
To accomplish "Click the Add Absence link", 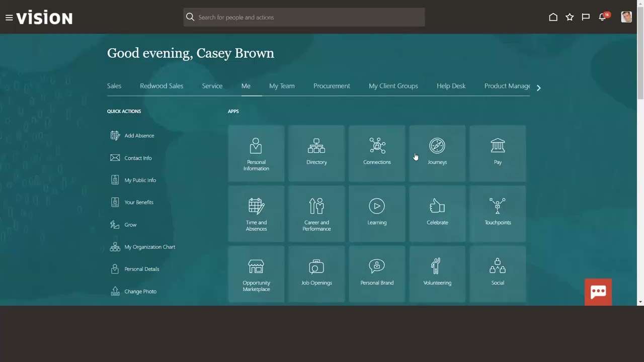I will (x=139, y=136).
